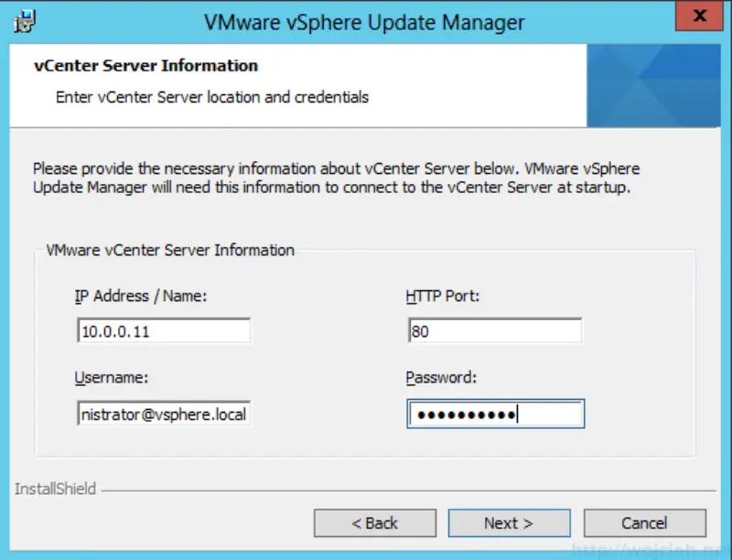
Task: Click the vCenter Server Information heading
Action: click(x=146, y=66)
